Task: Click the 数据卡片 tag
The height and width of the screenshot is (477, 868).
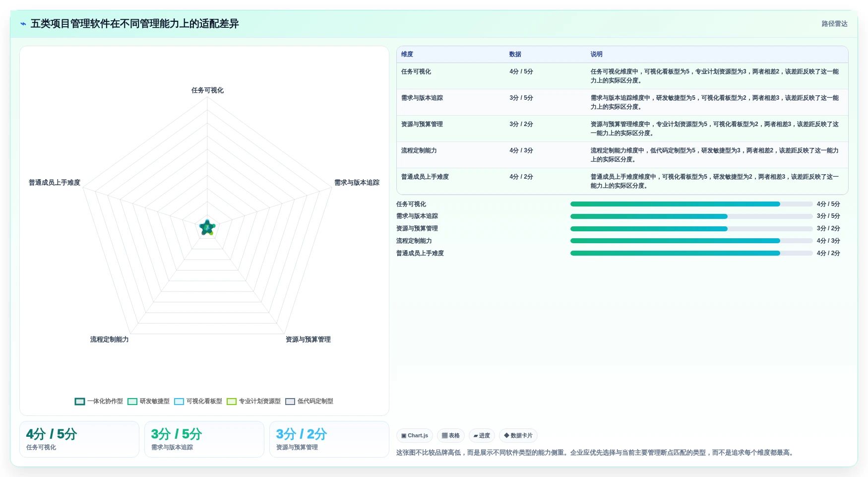Action: click(518, 435)
